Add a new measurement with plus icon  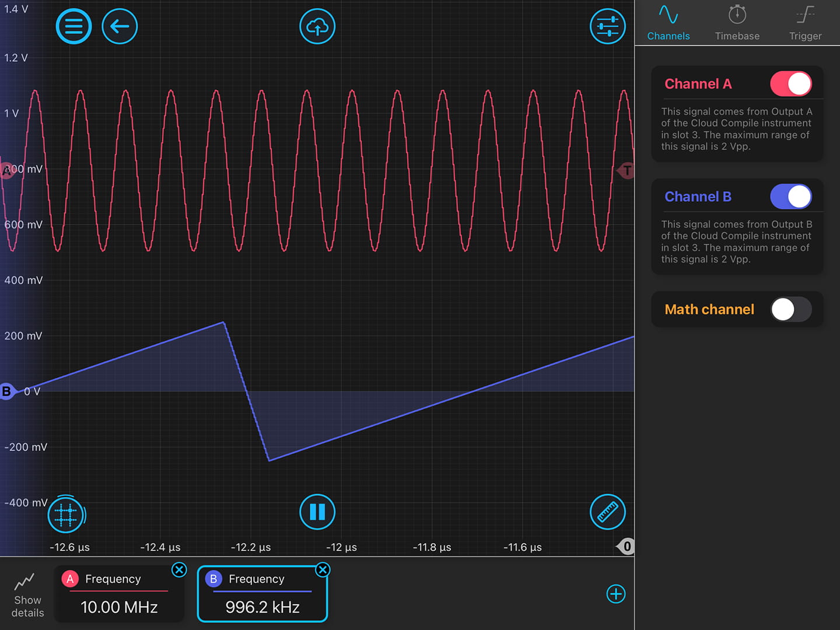(x=615, y=594)
